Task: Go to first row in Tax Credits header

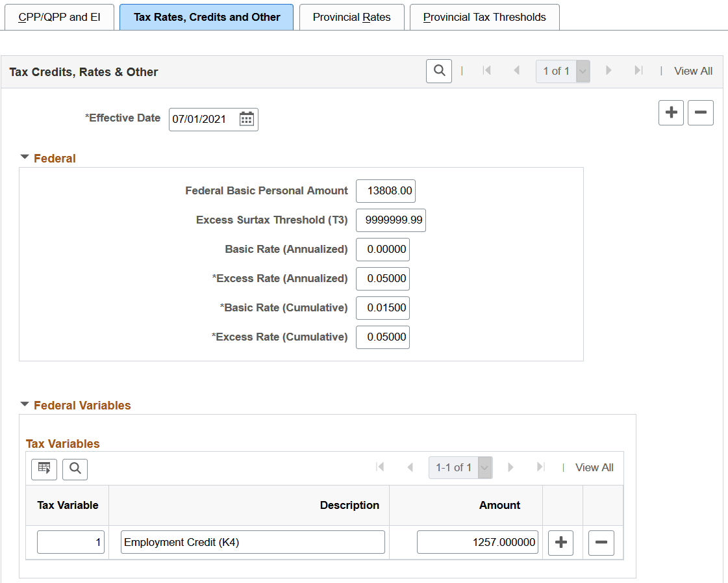Action: [486, 71]
